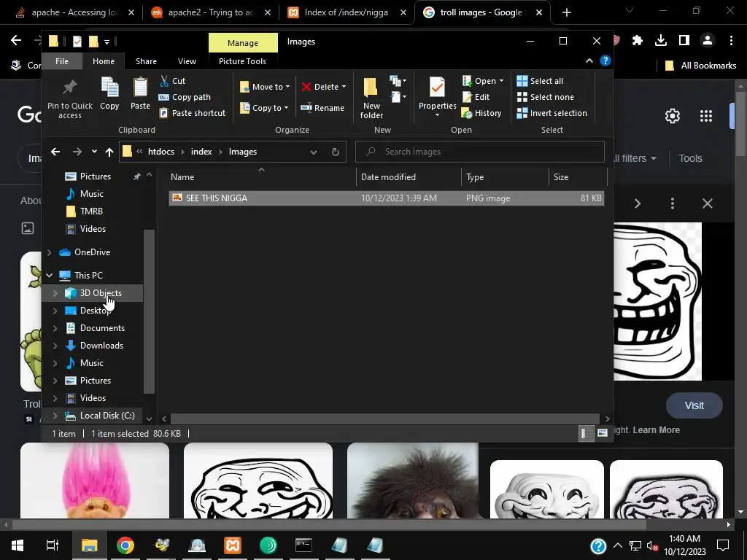The image size is (747, 560).
Task: Expand the Downloads folder node
Action: point(55,346)
